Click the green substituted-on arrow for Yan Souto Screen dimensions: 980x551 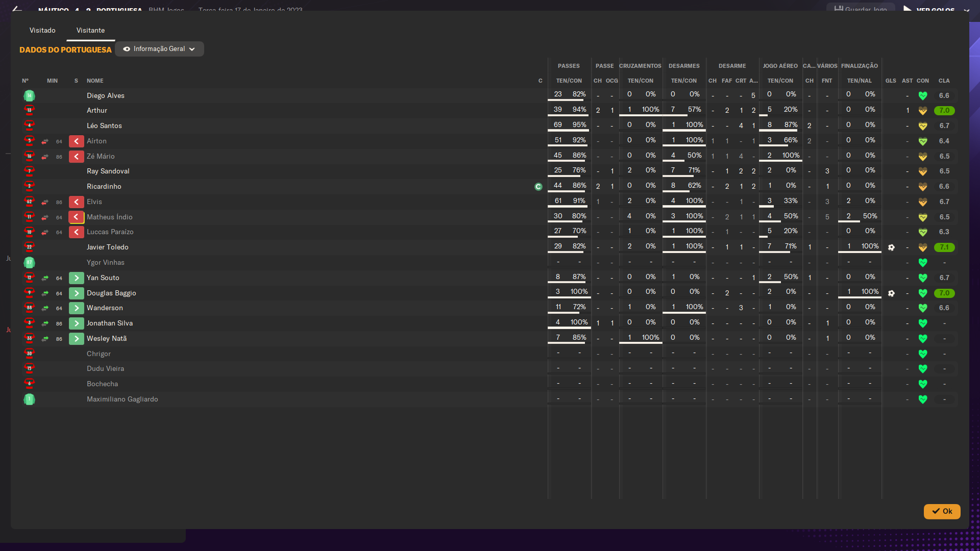click(x=77, y=278)
